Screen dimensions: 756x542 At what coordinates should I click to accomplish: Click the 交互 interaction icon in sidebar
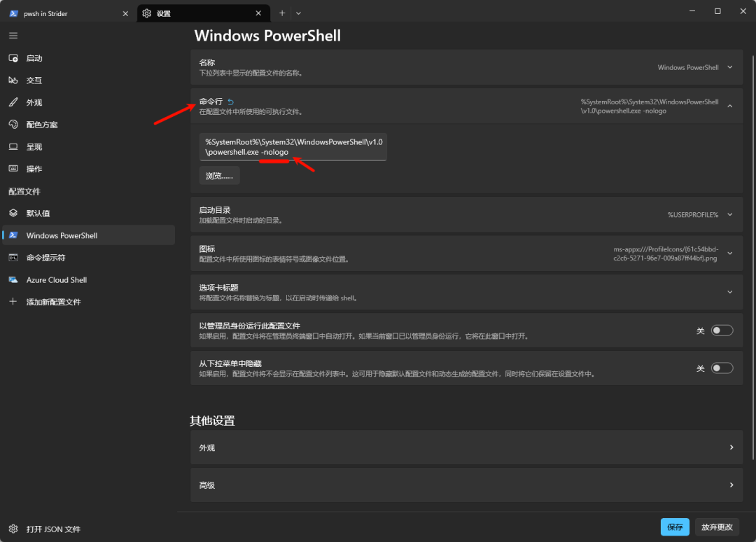pos(13,81)
